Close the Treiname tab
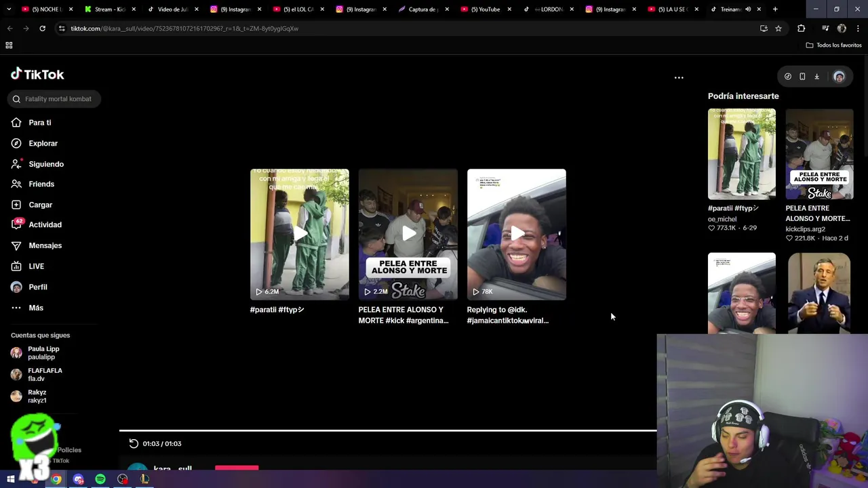The height and width of the screenshot is (488, 868). click(759, 9)
